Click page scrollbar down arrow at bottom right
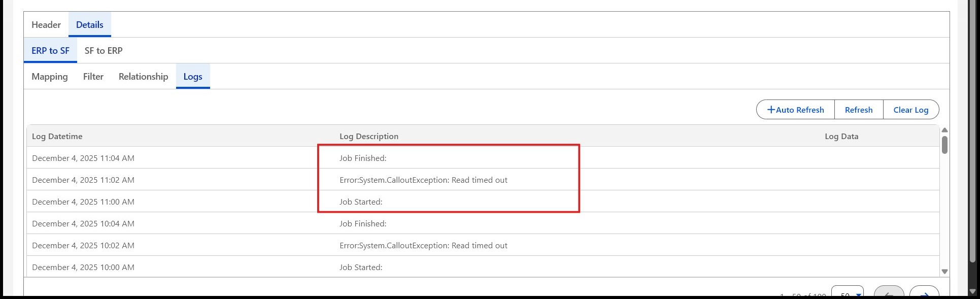Screen dimensions: 980x299 coord(972,291)
